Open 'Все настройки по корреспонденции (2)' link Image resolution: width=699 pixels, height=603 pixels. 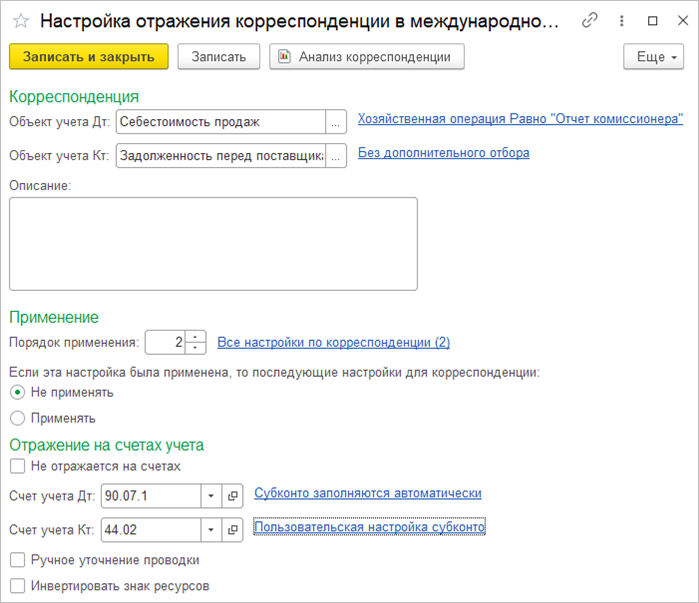click(333, 342)
